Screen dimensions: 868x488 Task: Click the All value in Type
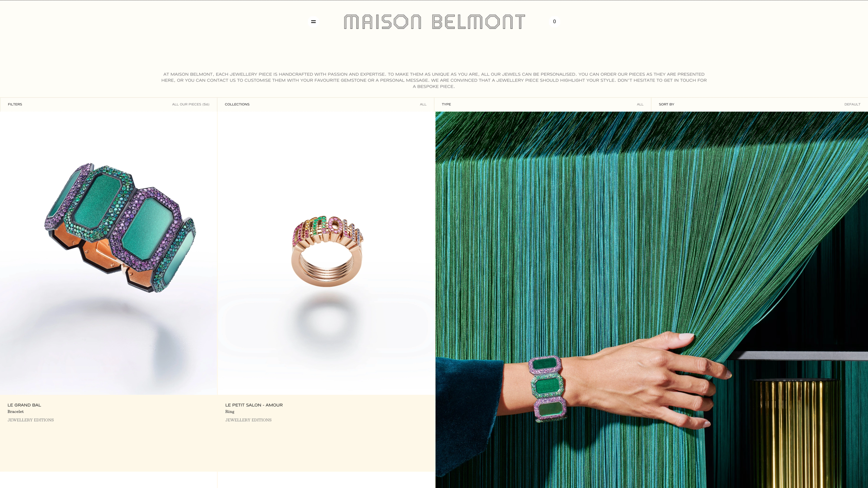[x=640, y=104]
